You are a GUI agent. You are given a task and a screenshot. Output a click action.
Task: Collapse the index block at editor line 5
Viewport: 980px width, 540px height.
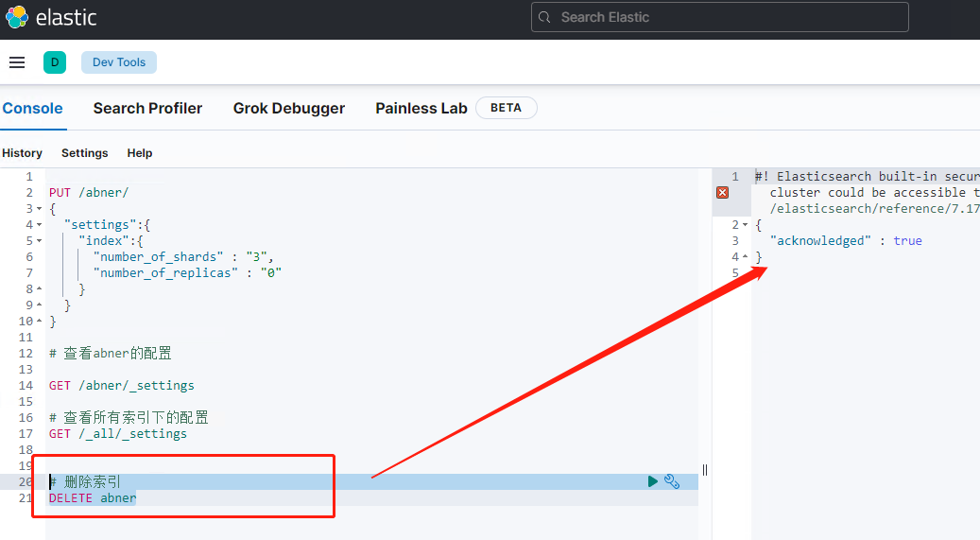pos(40,241)
